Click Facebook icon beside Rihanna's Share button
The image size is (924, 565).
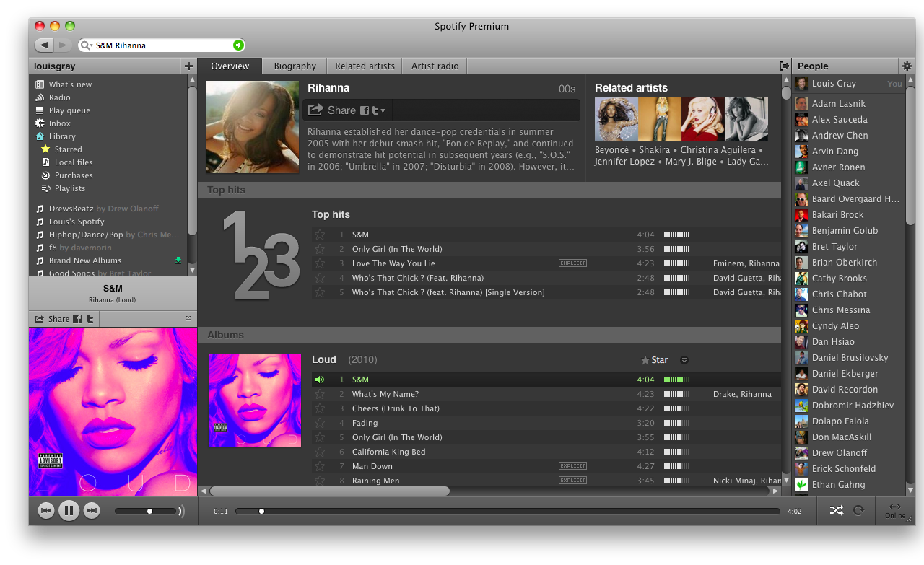click(x=365, y=110)
